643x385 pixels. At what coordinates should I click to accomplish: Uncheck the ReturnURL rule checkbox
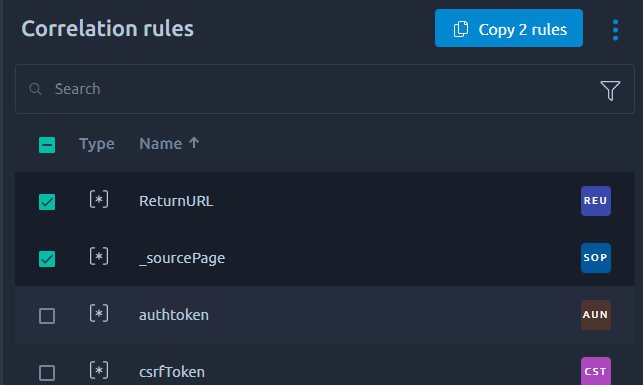pos(47,202)
